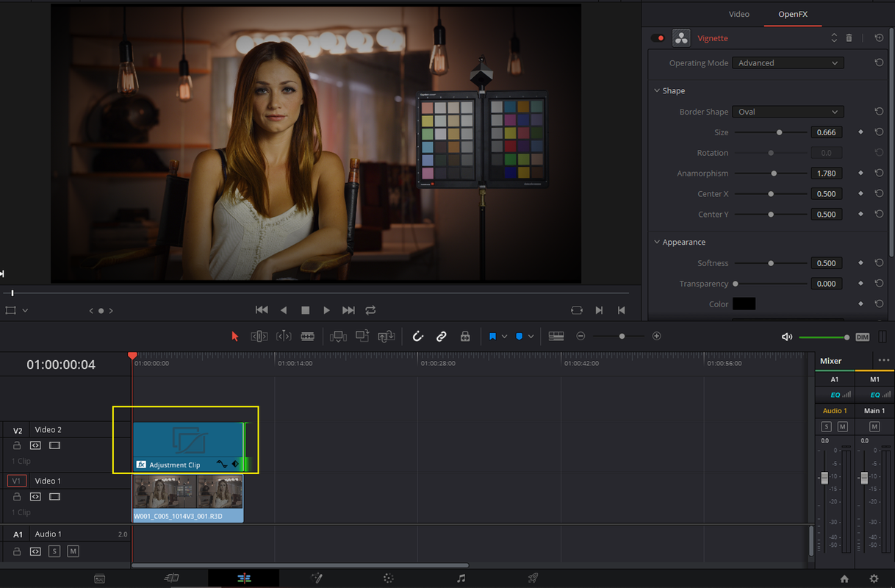Select the Selection Mode arrow tool
This screenshot has width=895, height=588.
(x=235, y=336)
